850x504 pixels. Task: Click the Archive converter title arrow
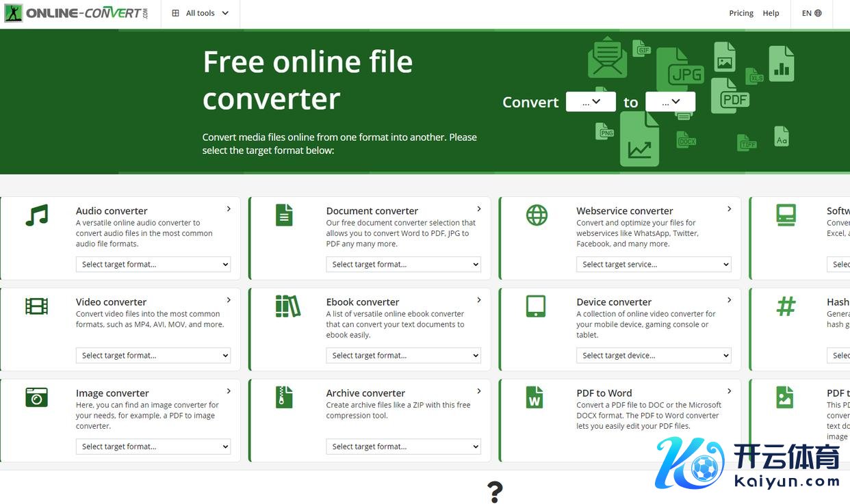point(479,391)
